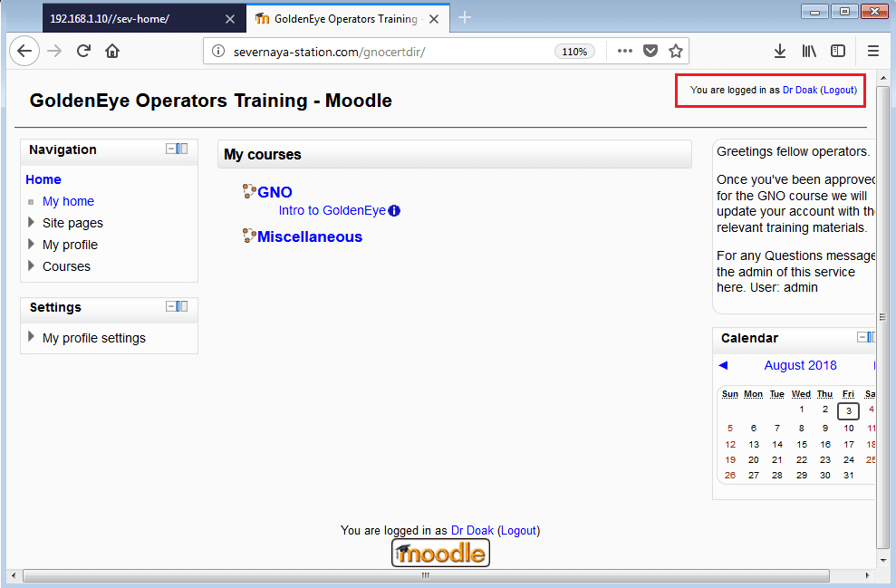Expand My profile settings
The height and width of the screenshot is (588, 896).
pos(32,338)
